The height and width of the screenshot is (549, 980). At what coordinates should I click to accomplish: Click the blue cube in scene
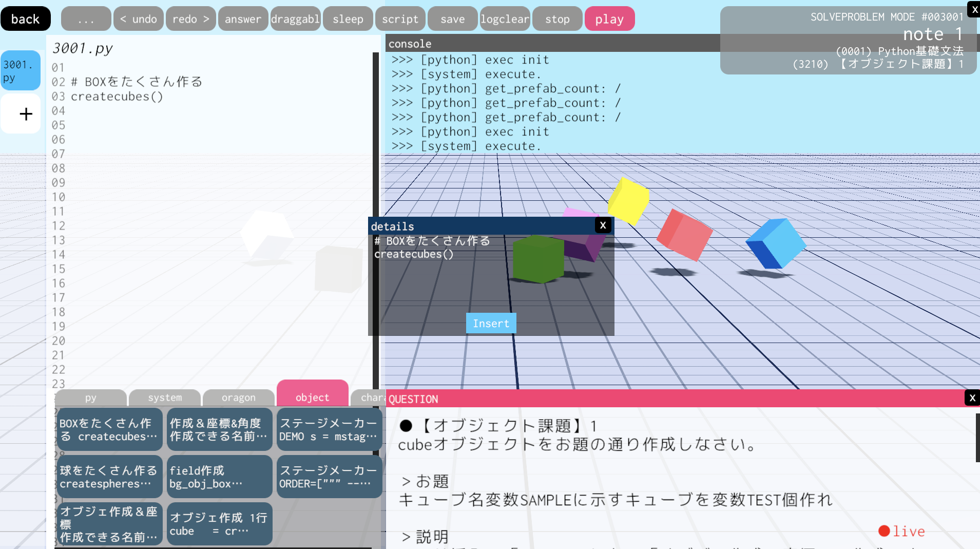click(776, 243)
